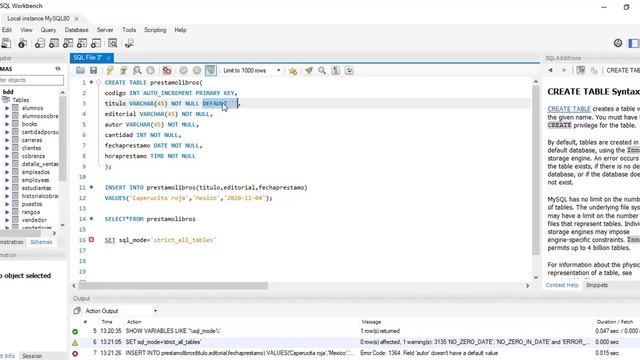
Task: Toggle word wrap icon in SQL toolbar
Action: [349, 71]
